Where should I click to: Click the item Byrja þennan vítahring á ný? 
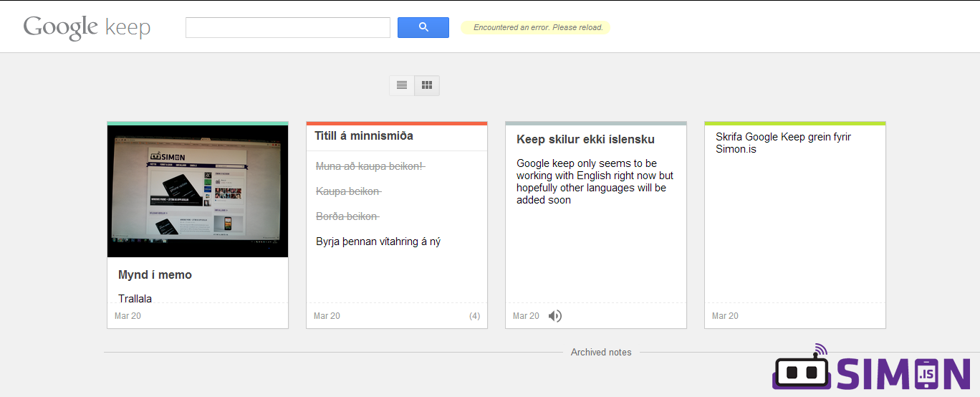click(378, 241)
